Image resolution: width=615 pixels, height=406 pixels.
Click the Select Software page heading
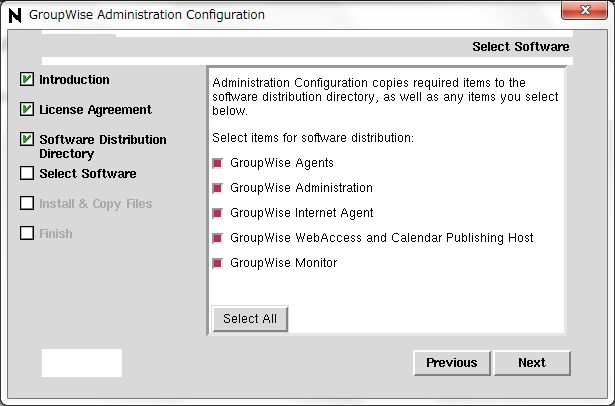[x=520, y=47]
